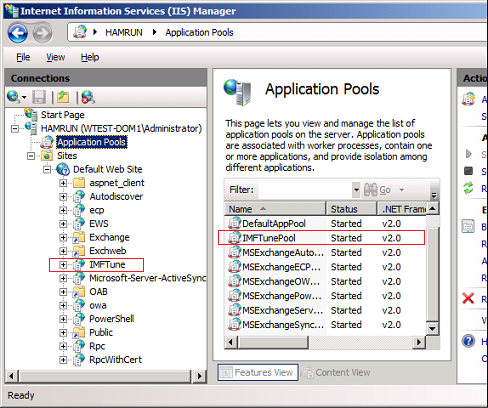Screen dimensions: 488x408
Task: Click the green Recycle arrows icon in Actions
Action: (468, 188)
